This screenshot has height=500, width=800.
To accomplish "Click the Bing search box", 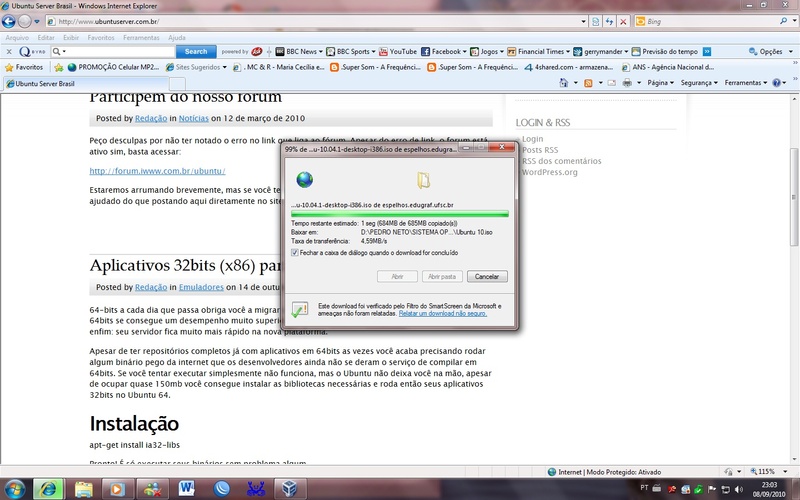I will [711, 21].
